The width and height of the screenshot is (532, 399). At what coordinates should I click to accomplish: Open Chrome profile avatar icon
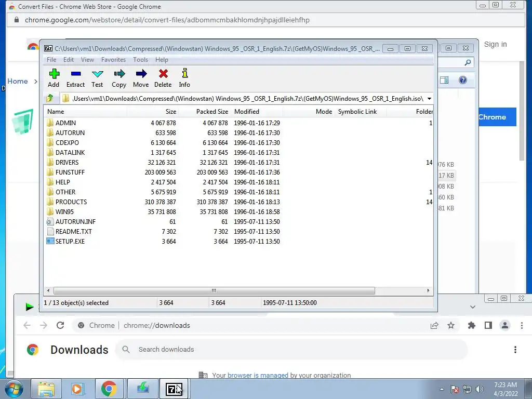(505, 325)
